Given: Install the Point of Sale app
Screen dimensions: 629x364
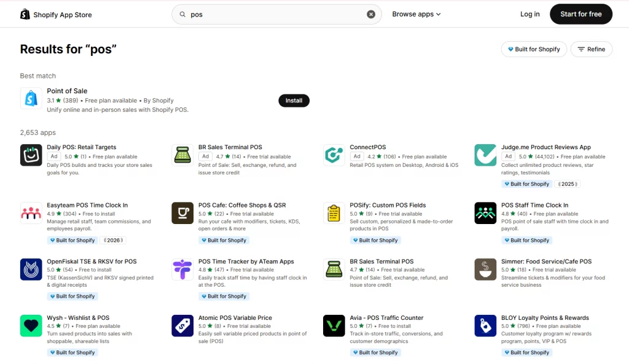Looking at the screenshot, I should tap(294, 101).
